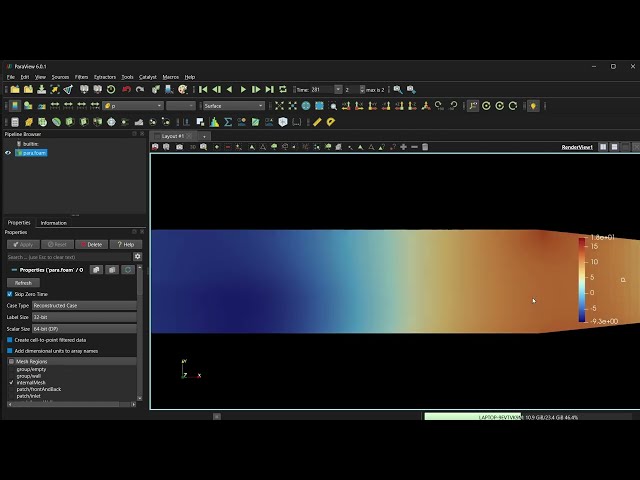The height and width of the screenshot is (480, 640).
Task: Click Reset Camera icon
Action: (x=279, y=106)
